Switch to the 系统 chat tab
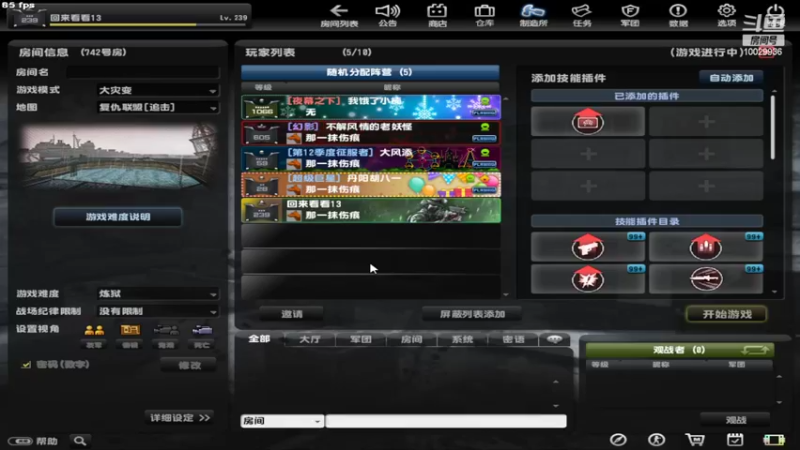The width and height of the screenshot is (800, 450). [x=462, y=339]
